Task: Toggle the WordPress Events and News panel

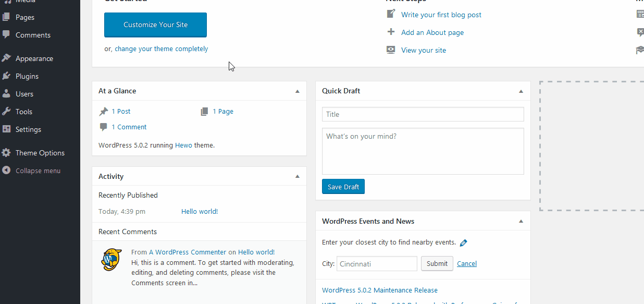Action: 521,222
